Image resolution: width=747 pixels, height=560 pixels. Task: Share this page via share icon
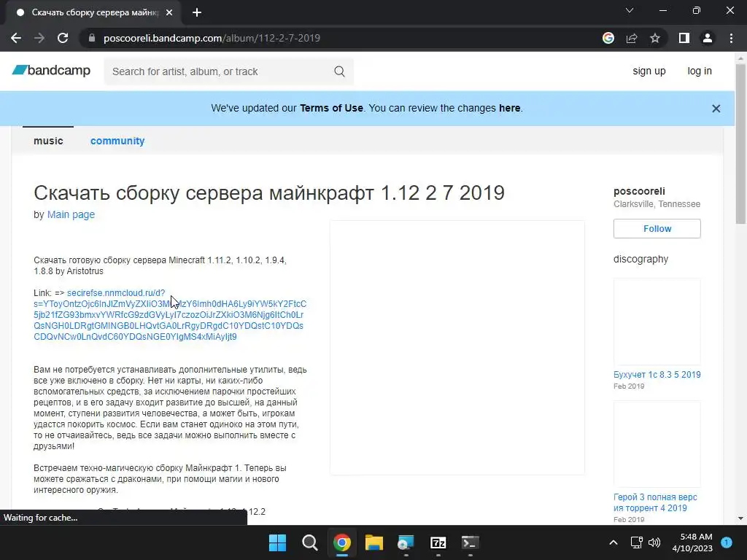pos(632,38)
